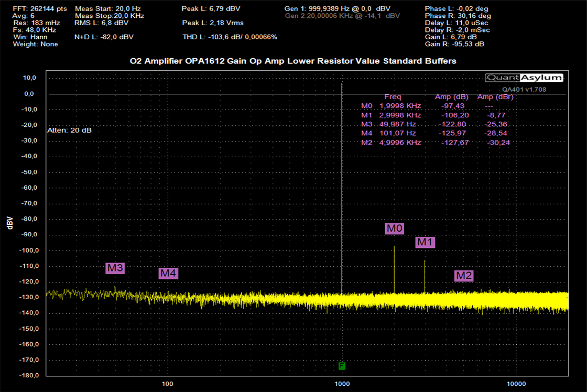This screenshot has height=392, width=587.
Task: Click the 'Phase L: -0,02 deg' readout
Action: [456, 8]
